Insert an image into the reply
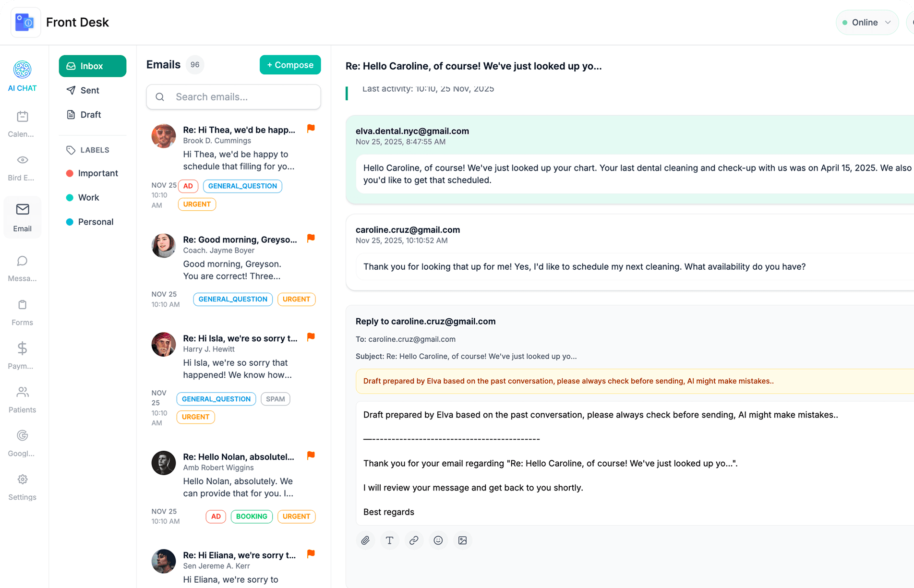Screen dimensions: 914x588 point(462,540)
